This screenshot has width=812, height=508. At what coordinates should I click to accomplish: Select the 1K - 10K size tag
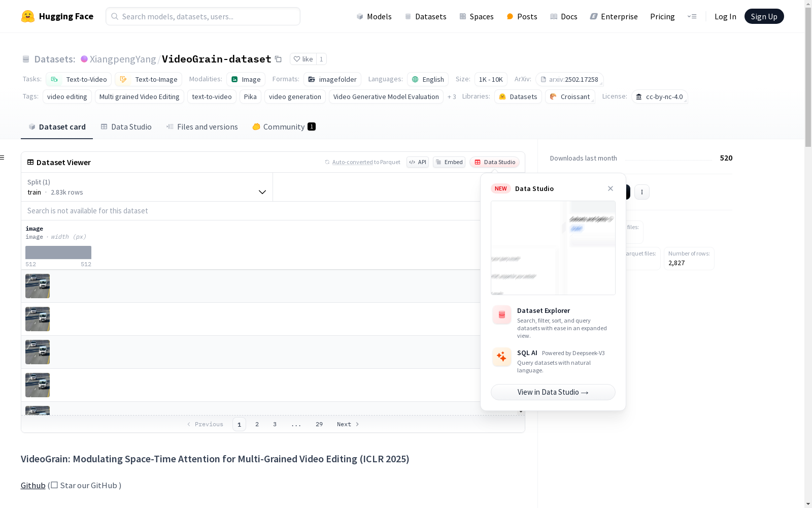[491, 79]
